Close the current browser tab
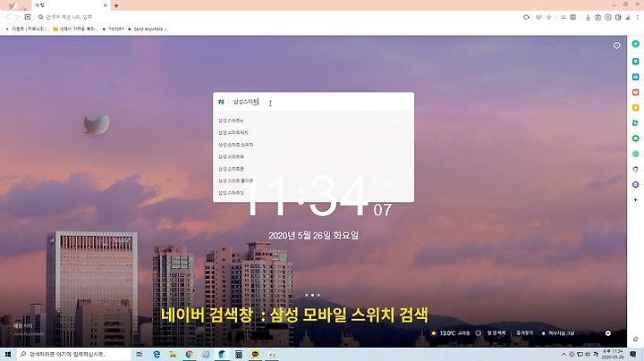Viewport: 644px width, 361px height. (106, 5)
